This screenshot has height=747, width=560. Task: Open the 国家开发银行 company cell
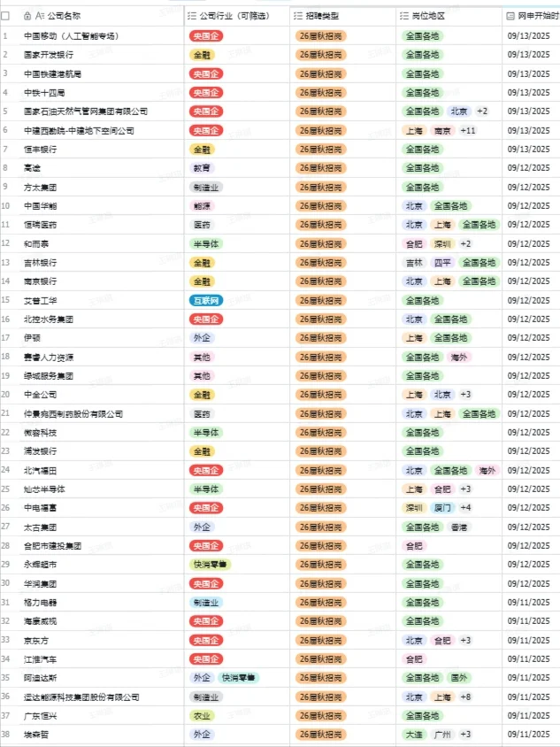point(104,55)
